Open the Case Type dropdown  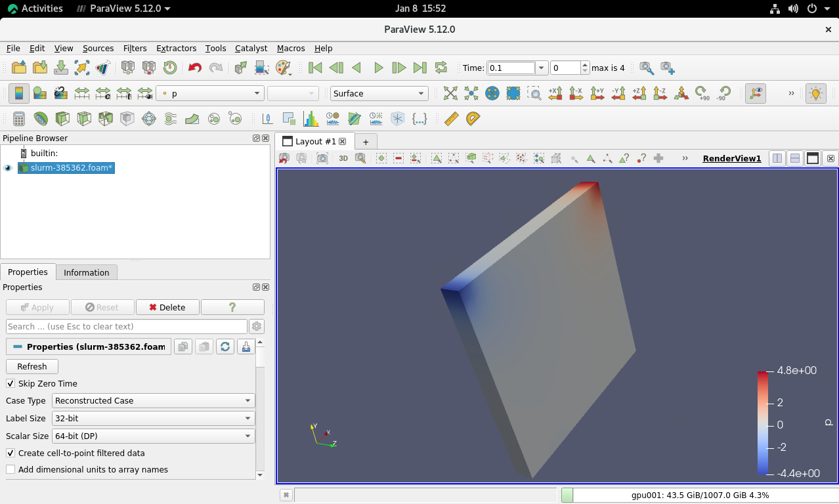click(x=154, y=400)
